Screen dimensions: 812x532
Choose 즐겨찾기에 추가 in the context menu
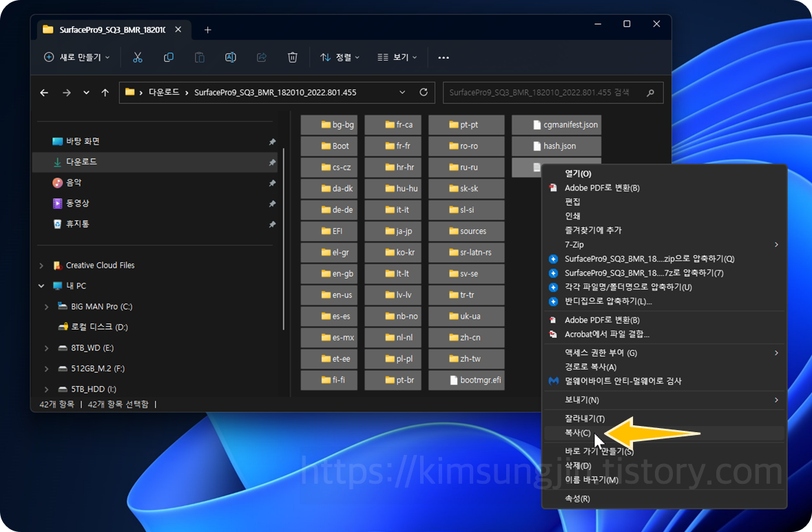pyautogui.click(x=664, y=231)
